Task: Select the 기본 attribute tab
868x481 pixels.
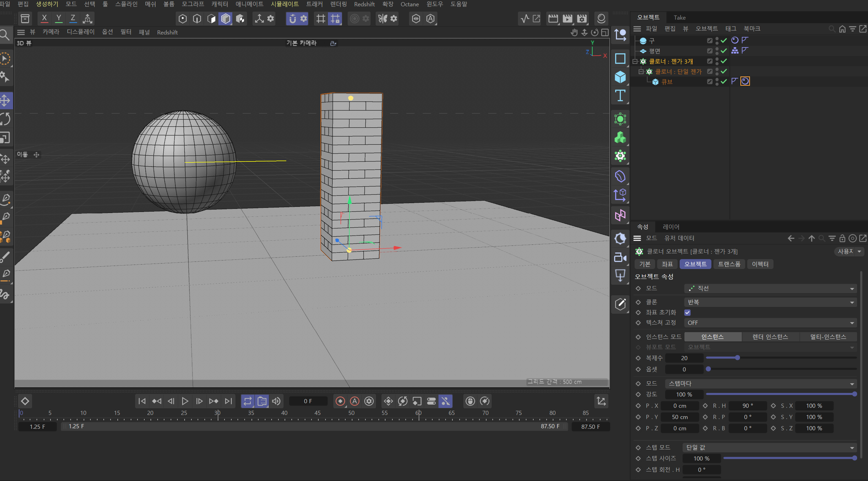Action: (x=645, y=264)
